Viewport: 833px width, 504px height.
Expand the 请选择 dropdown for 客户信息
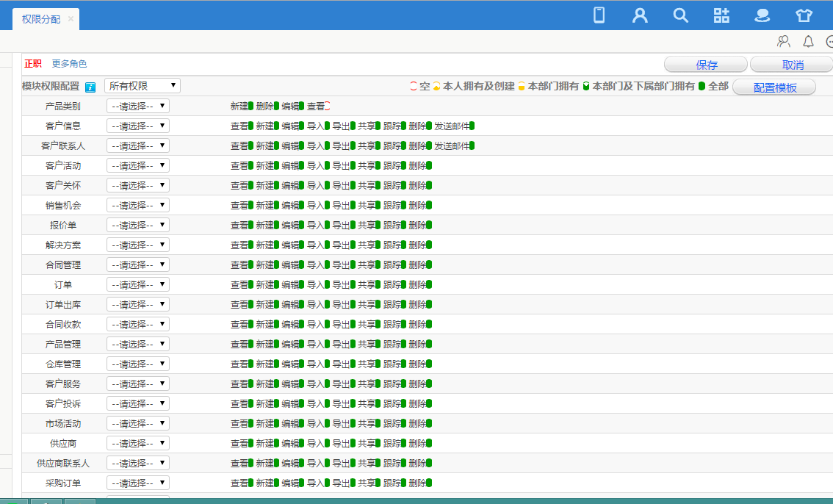pos(138,126)
